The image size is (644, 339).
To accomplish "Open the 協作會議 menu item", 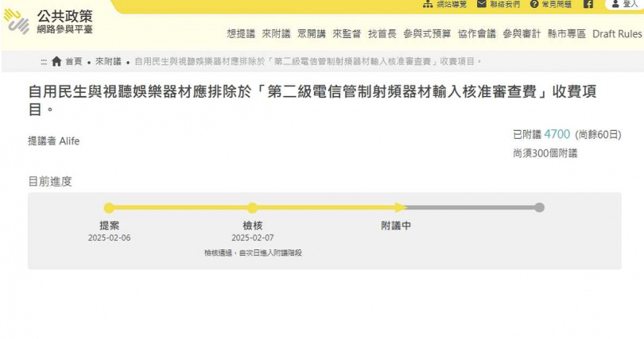I will tap(477, 33).
